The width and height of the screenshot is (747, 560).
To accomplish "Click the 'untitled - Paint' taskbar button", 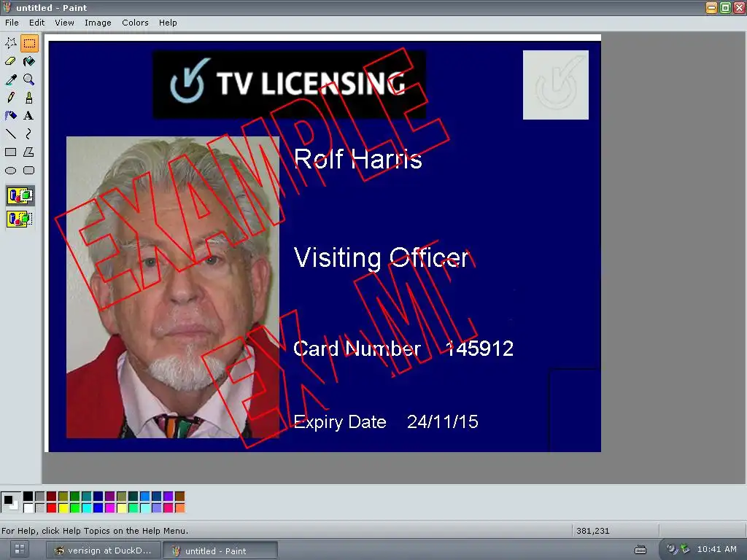I will pos(220,551).
